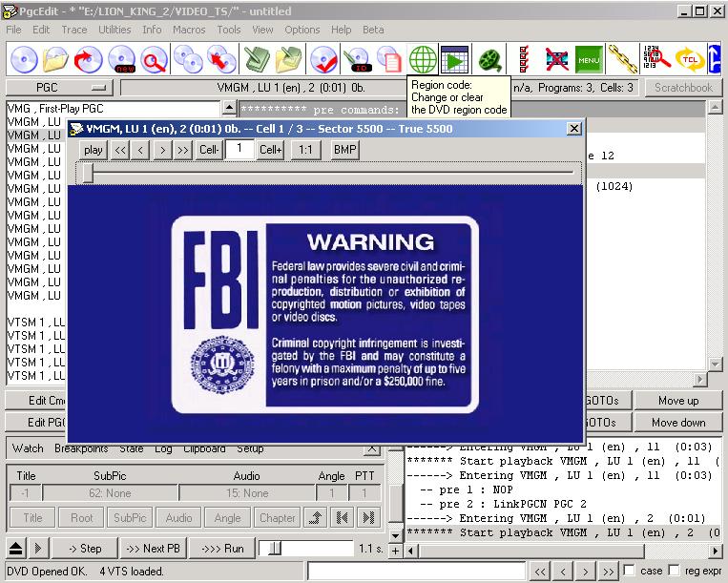Click the fast forward >> preview button
Image resolution: width=728 pixels, height=583 pixels.
183,150
